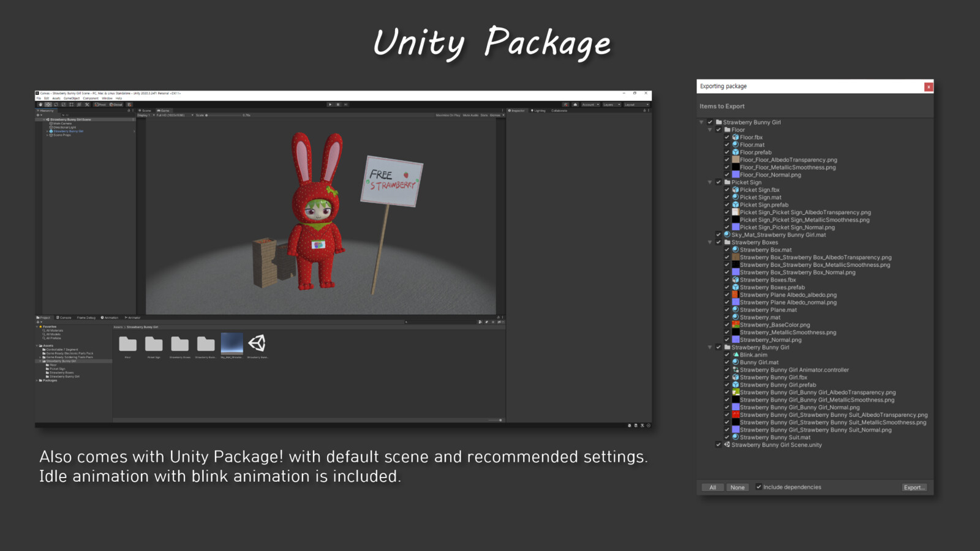Select the Unity scene asset thumbnail
The width and height of the screenshot is (980, 551).
[257, 343]
